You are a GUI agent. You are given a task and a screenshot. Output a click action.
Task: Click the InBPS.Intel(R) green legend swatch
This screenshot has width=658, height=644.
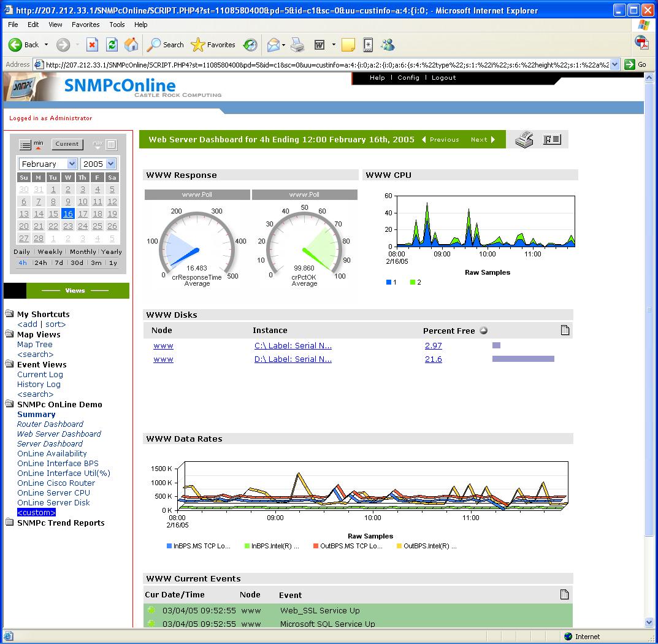pyautogui.click(x=247, y=546)
